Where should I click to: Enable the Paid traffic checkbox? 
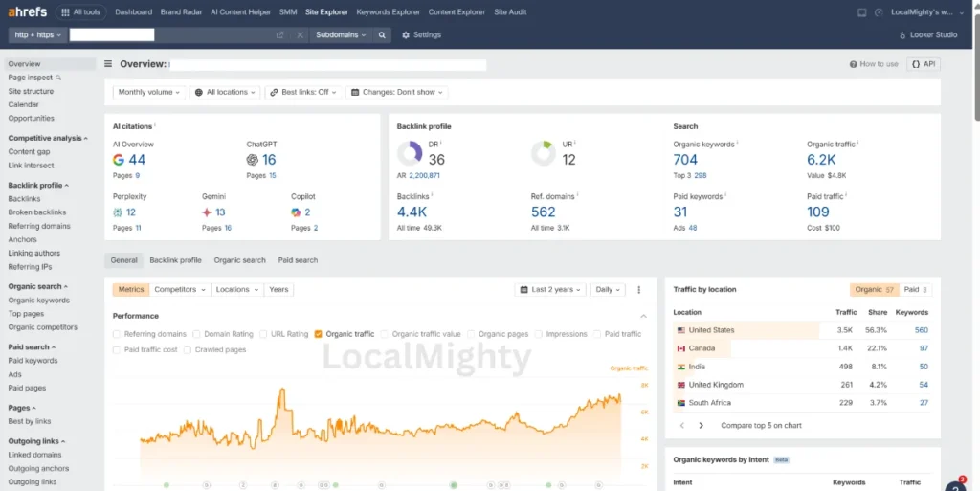click(597, 334)
